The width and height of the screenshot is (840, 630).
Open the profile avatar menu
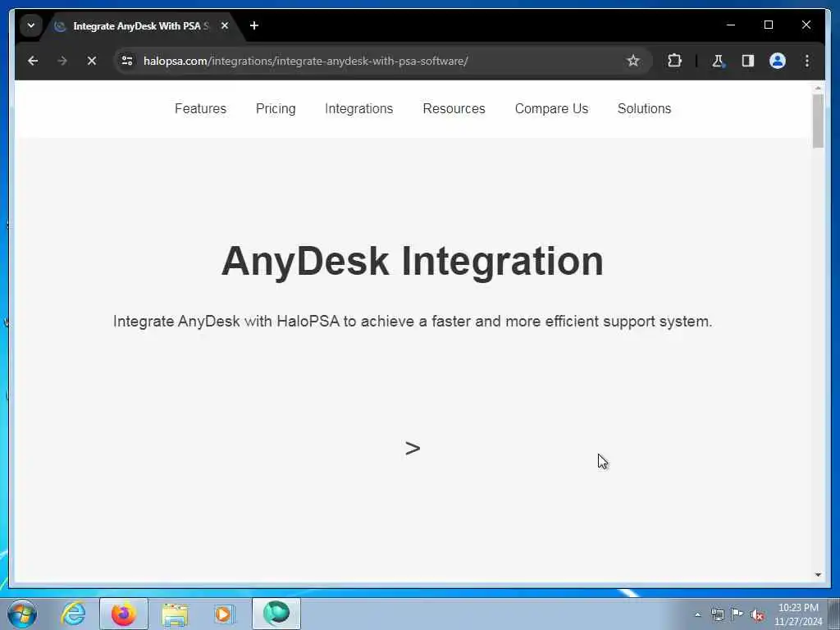click(x=778, y=61)
